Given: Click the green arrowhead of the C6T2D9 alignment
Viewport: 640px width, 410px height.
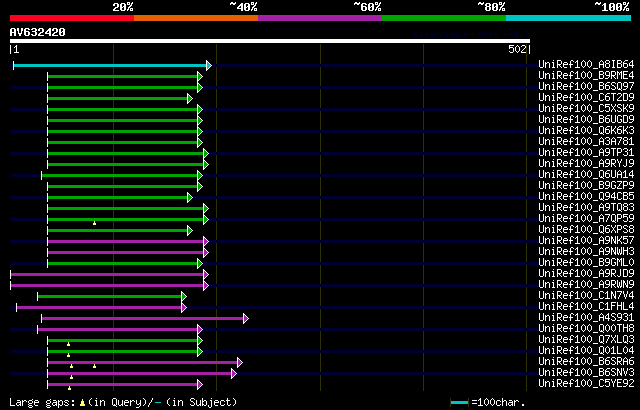Looking at the screenshot, I should (190, 98).
